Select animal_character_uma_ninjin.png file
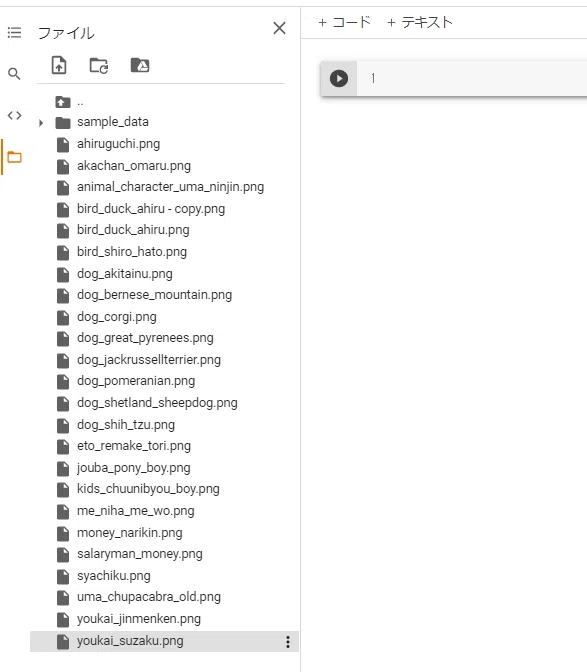Viewport: 587px width, 672px height. 170,187
